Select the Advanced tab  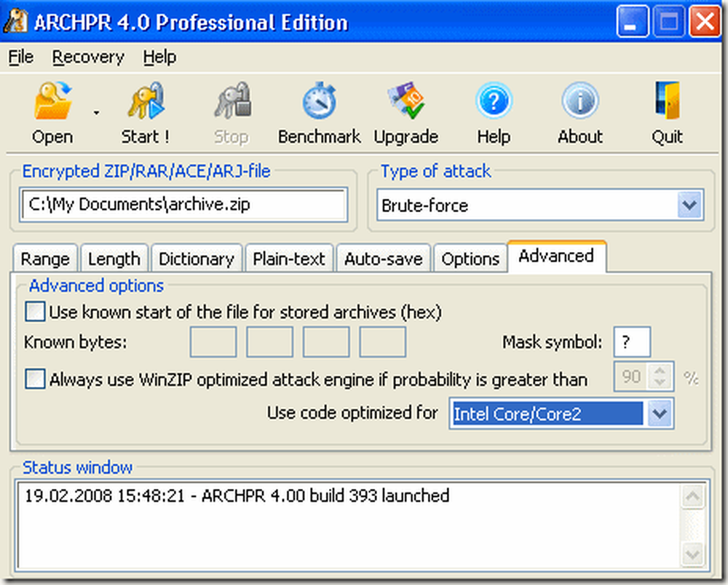coord(556,256)
